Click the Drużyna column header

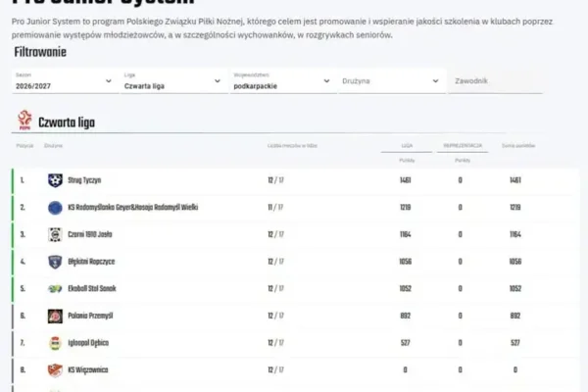point(53,146)
